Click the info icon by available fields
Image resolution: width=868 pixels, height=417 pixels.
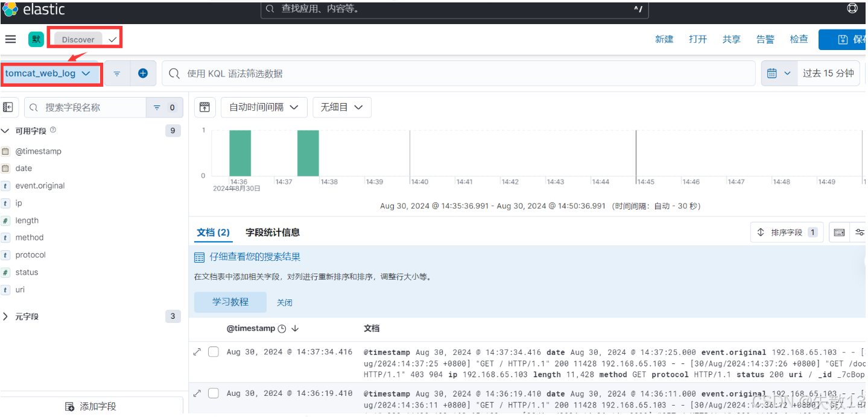point(53,130)
